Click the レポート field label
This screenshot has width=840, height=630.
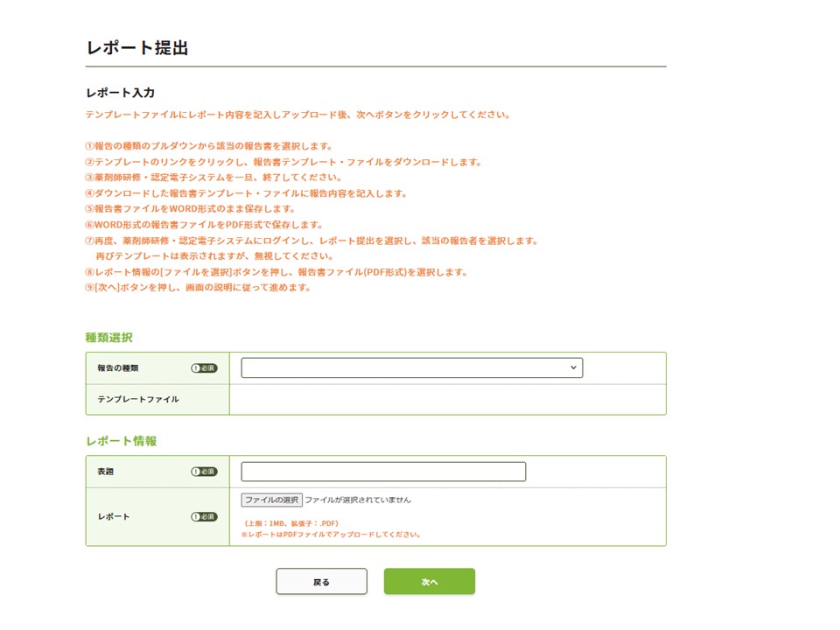[114, 517]
